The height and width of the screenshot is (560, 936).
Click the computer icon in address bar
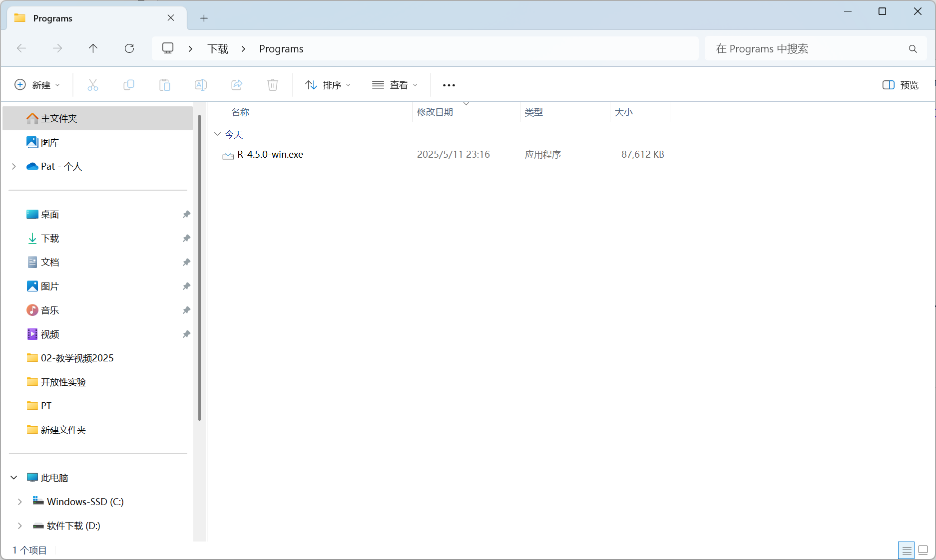[x=168, y=48]
